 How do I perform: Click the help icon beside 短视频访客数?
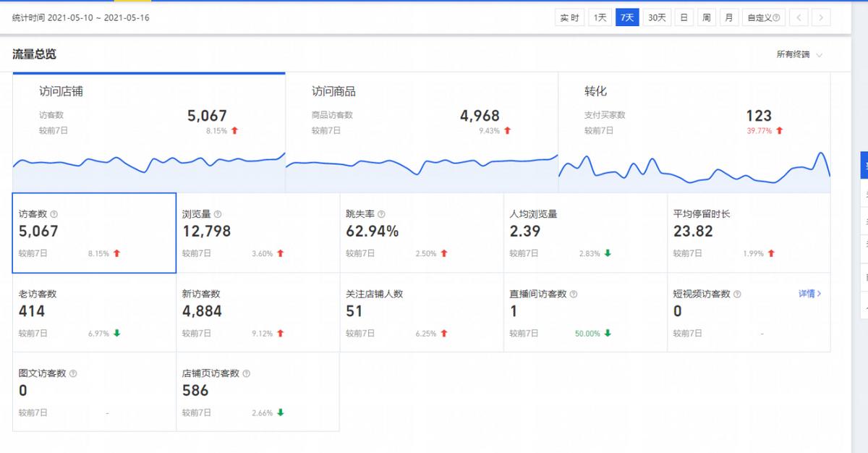737,294
